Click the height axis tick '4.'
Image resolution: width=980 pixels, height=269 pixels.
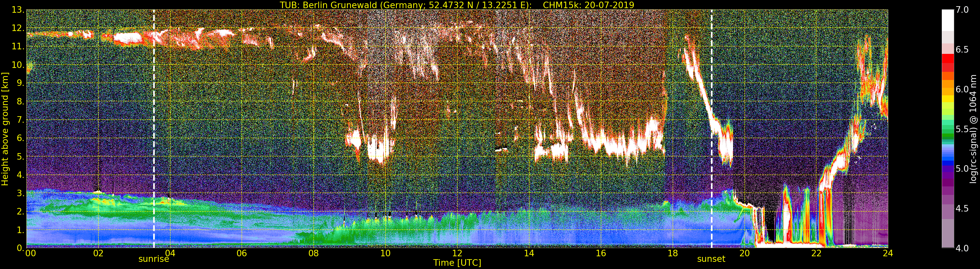click(x=20, y=175)
